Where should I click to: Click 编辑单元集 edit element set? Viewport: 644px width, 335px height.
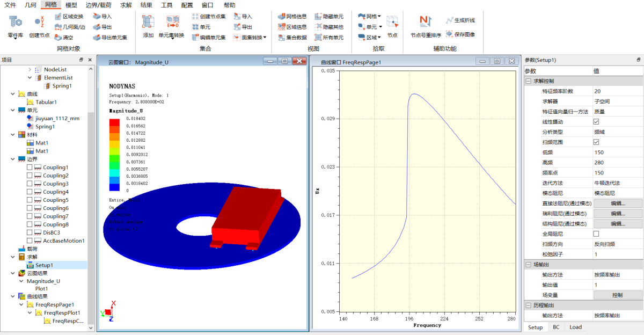click(209, 38)
